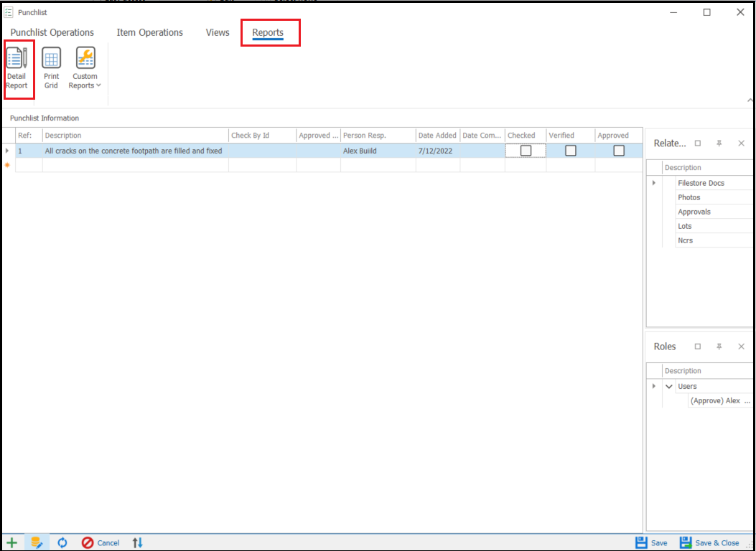The height and width of the screenshot is (551, 756).
Task: Click the Print Grid icon
Action: [x=51, y=68]
